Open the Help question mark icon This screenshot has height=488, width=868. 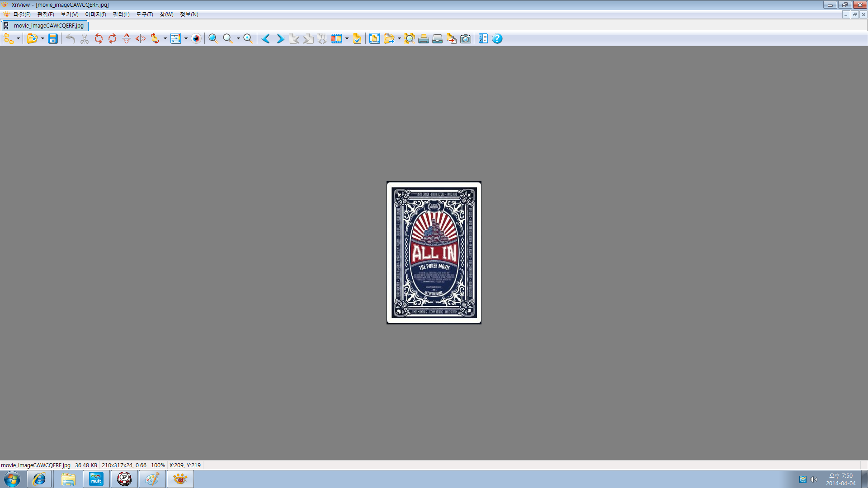pos(497,39)
